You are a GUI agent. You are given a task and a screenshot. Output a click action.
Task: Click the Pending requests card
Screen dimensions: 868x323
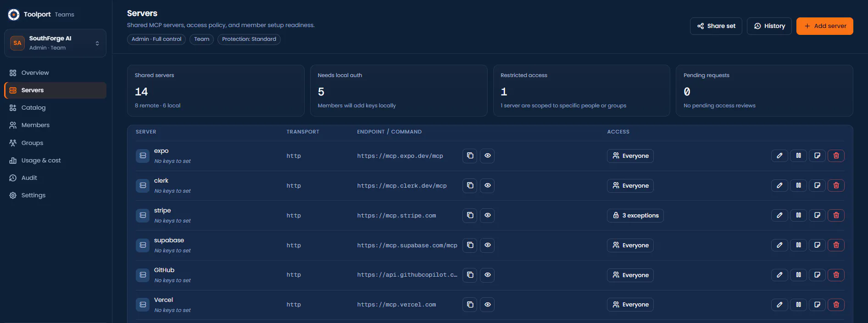coord(764,90)
